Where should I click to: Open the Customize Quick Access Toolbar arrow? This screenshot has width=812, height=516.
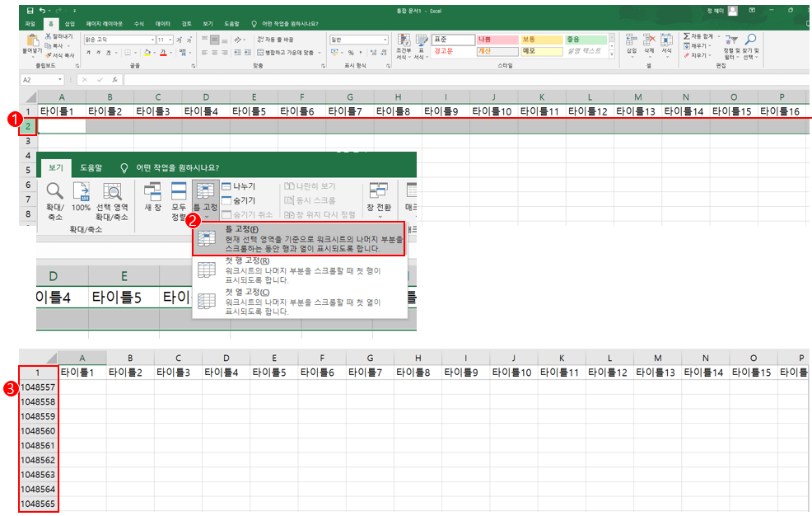[75, 11]
